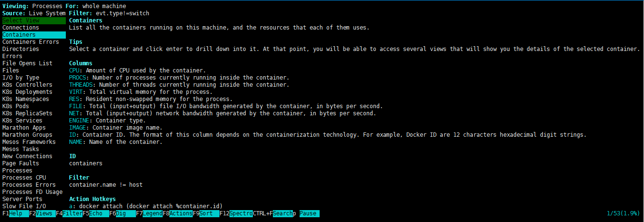Viewport: 644px width, 222px height.
Task: Open Spectro from the bottom bar
Action: [241, 213]
